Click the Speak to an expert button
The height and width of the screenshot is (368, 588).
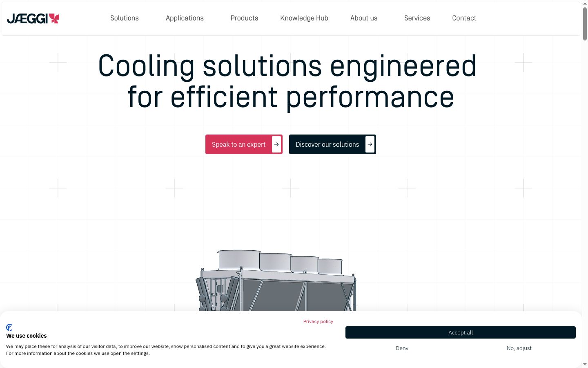tap(244, 144)
